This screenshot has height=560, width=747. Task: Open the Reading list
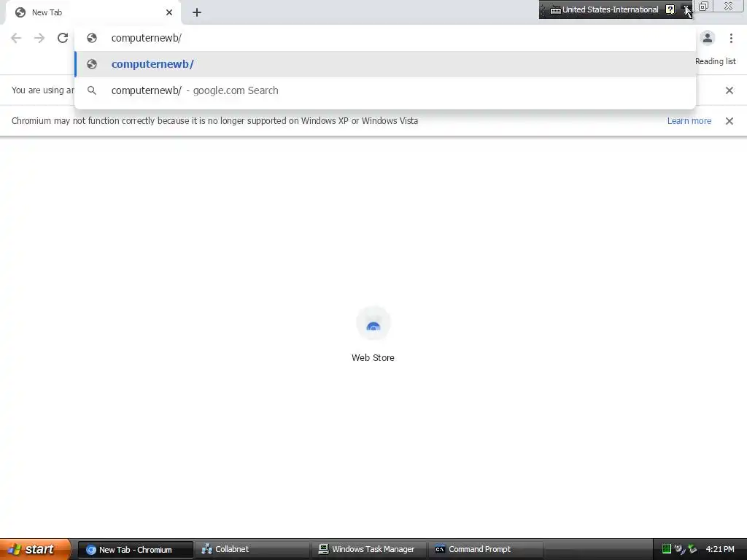pyautogui.click(x=715, y=61)
